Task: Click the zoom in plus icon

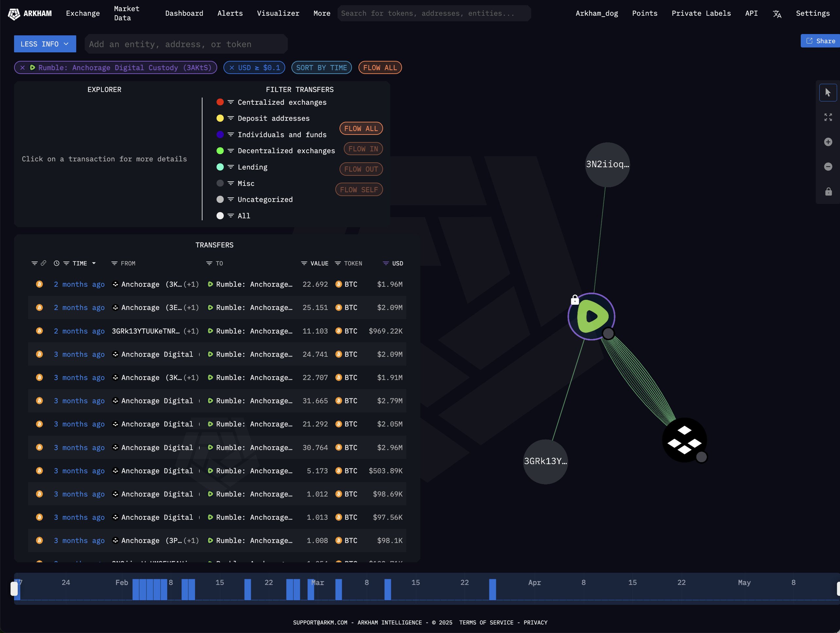Action: [828, 142]
